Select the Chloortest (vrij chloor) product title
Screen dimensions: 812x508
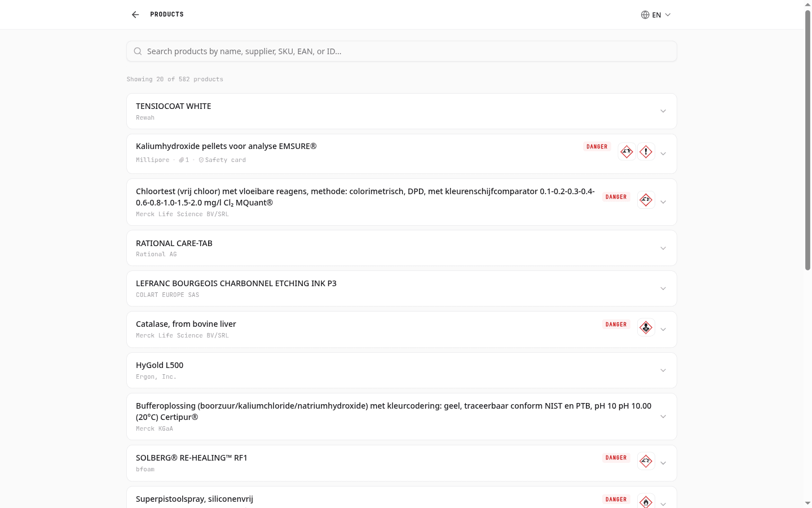[x=365, y=197]
